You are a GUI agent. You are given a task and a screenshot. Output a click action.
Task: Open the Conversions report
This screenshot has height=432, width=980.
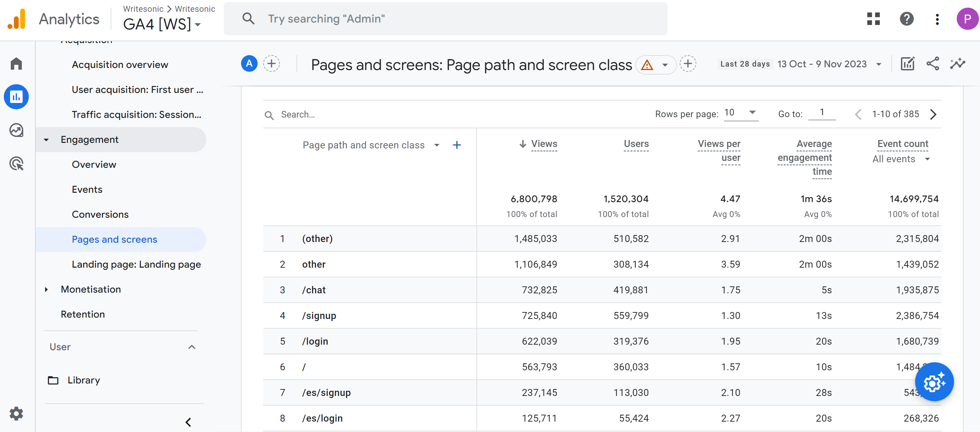coord(100,215)
